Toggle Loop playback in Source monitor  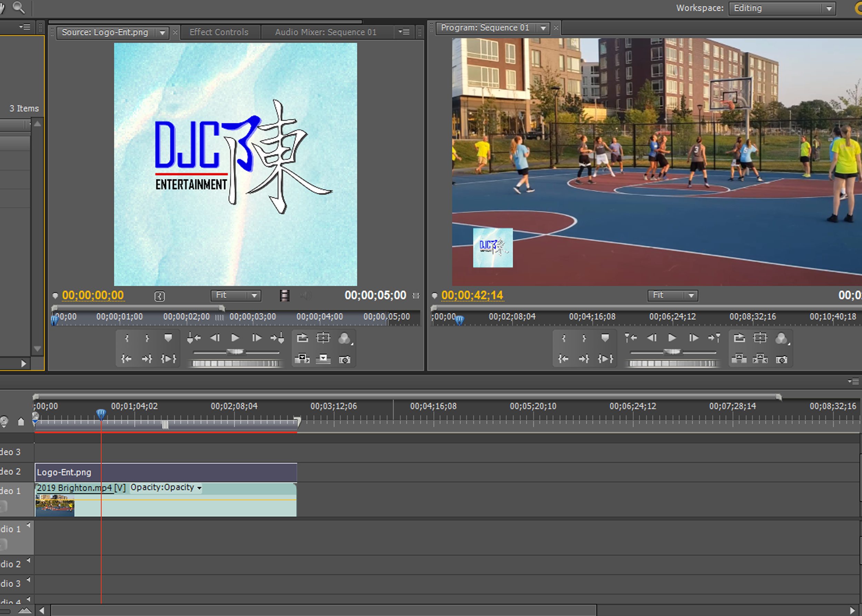[x=302, y=338]
